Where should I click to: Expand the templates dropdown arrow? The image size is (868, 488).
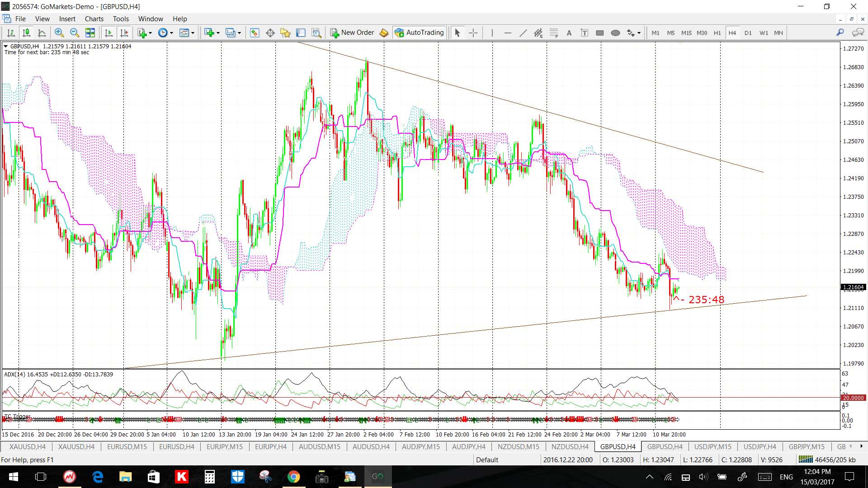click(193, 33)
